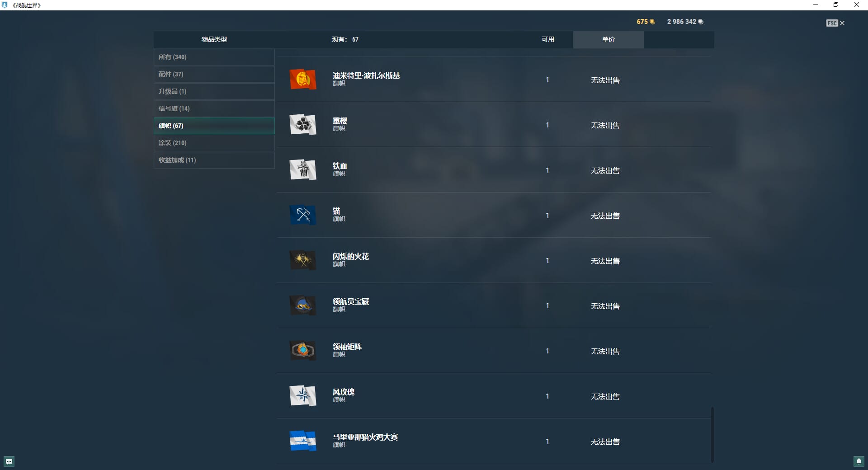Viewport: 868px width, 470px height.
Task: Open 收益加成 (11) category
Action: 214,160
